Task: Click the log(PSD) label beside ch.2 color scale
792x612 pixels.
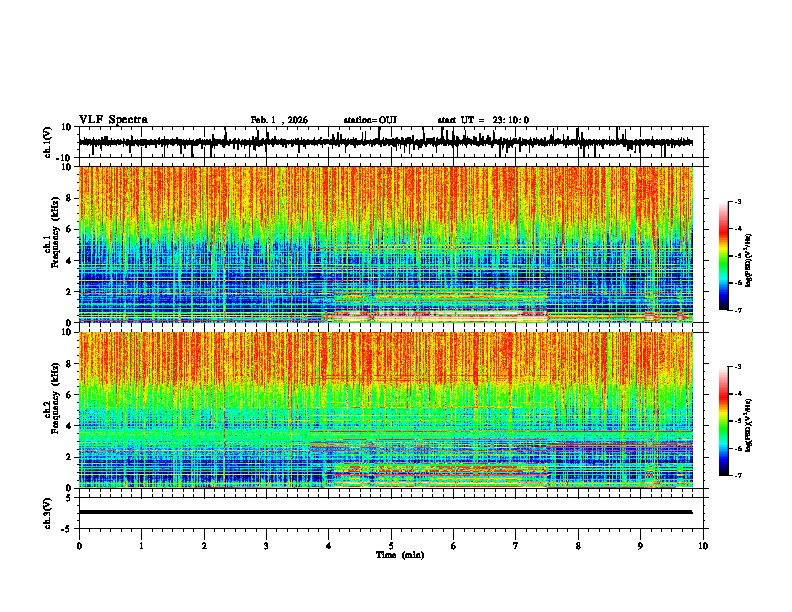Action: coord(749,426)
